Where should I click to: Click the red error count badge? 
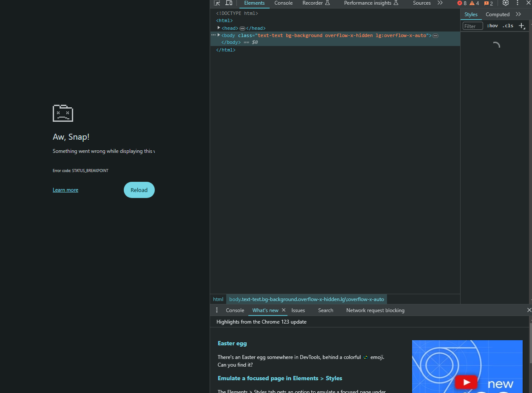[462, 3]
